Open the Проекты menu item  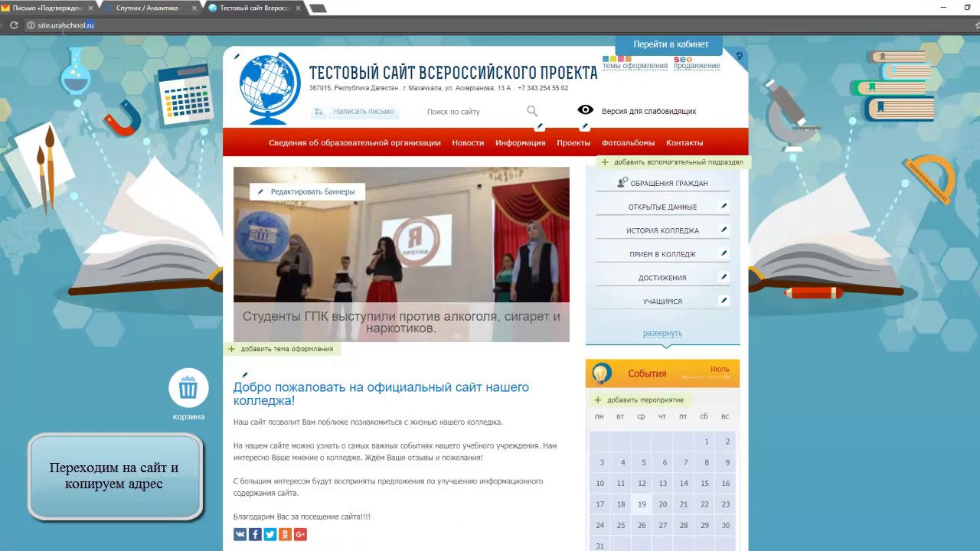(x=573, y=142)
